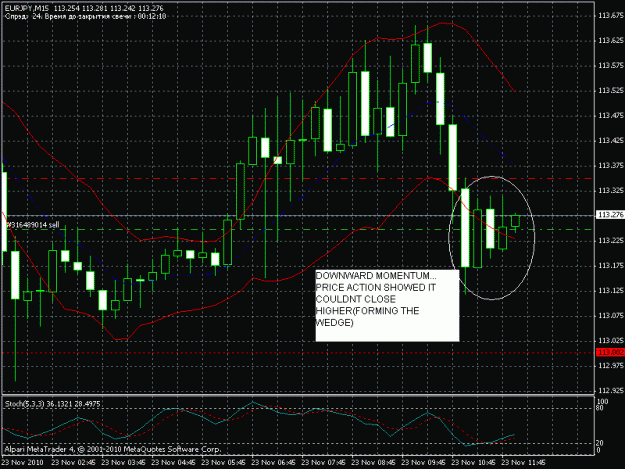This screenshot has height=469, width=625.
Task: Select the red dash-dot horizontal line near 113.350
Action: 299,179
